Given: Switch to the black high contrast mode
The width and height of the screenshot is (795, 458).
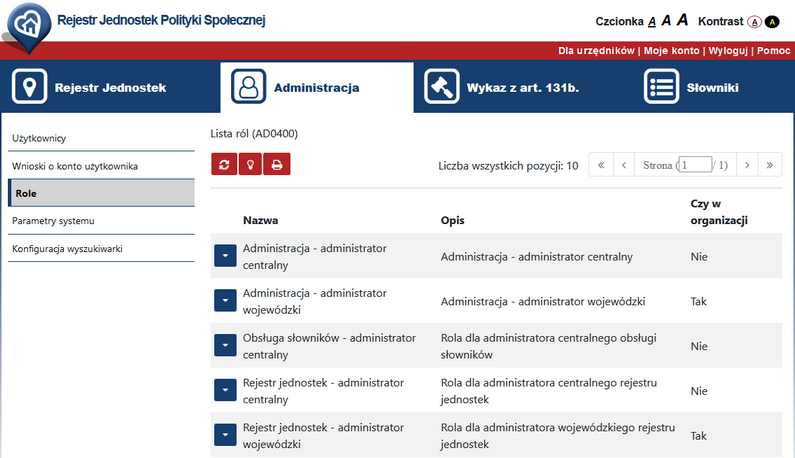Looking at the screenshot, I should coord(772,22).
